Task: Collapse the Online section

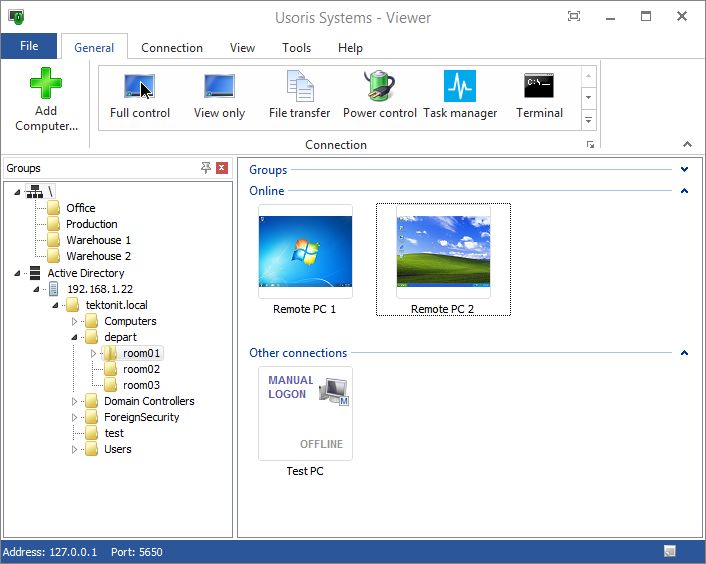Action: 684,190
